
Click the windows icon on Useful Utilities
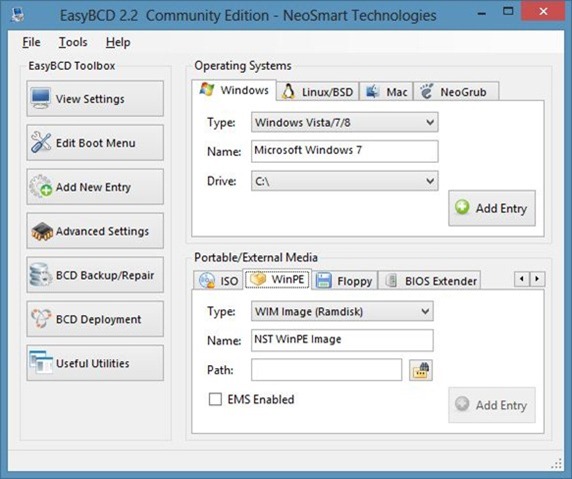point(41,362)
